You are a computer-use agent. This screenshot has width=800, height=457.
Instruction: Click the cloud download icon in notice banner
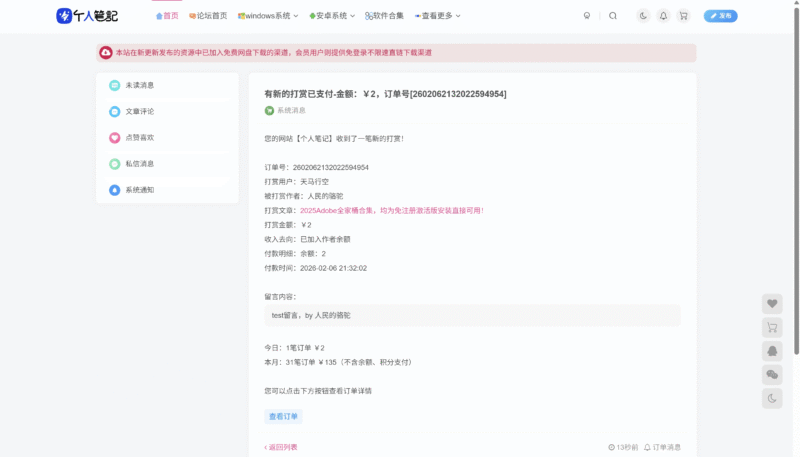pyautogui.click(x=106, y=53)
